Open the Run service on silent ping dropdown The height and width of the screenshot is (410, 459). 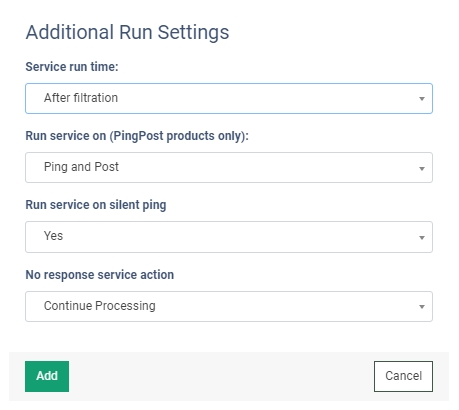[x=229, y=237]
